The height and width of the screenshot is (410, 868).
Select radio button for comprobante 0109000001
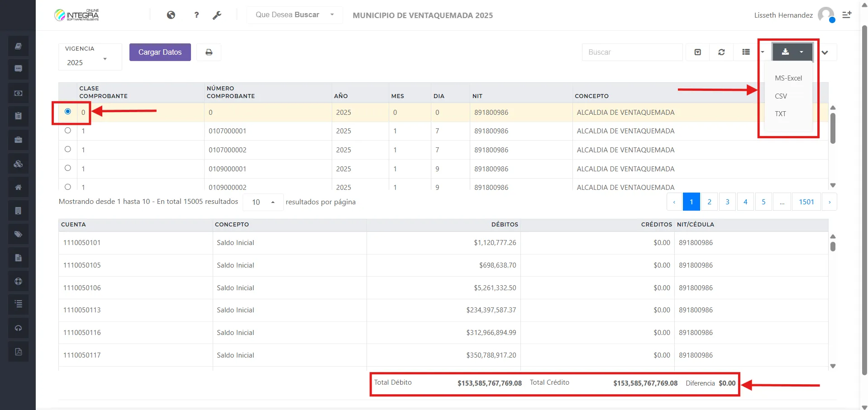coord(68,168)
